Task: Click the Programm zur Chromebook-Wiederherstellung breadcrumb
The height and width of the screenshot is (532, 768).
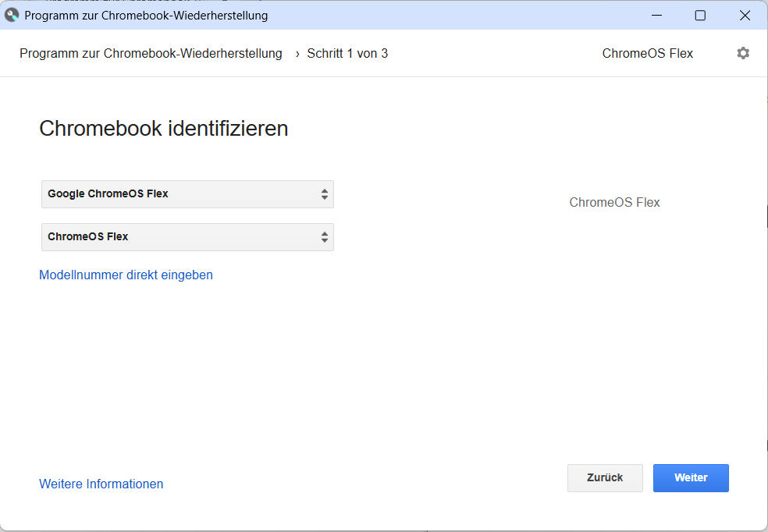Action: coord(151,53)
